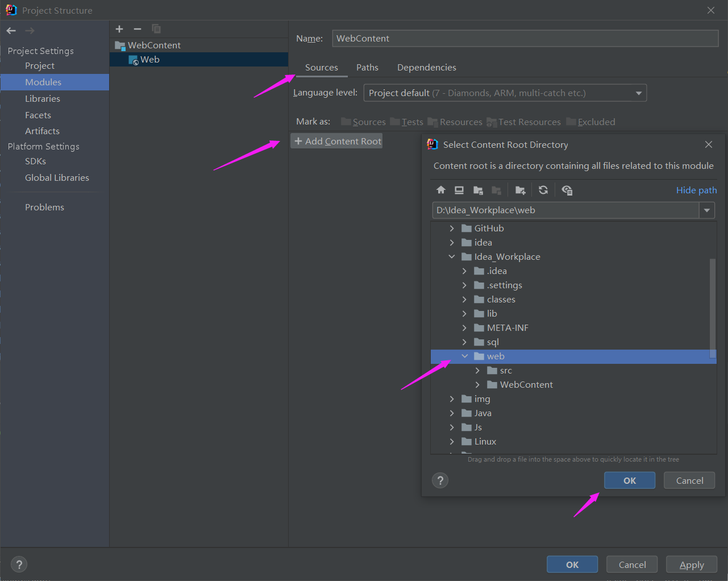728x581 pixels.
Task: Expand the WebContent folder in the tree
Action: (477, 385)
